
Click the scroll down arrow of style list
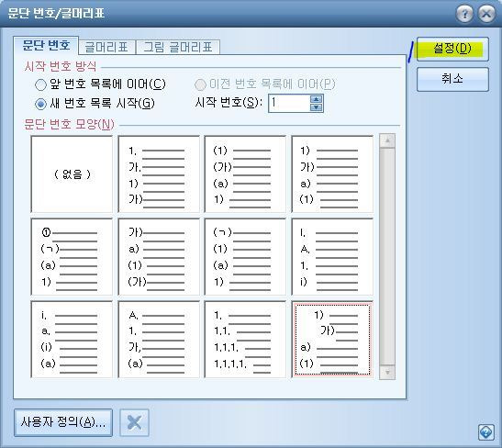pos(387,373)
